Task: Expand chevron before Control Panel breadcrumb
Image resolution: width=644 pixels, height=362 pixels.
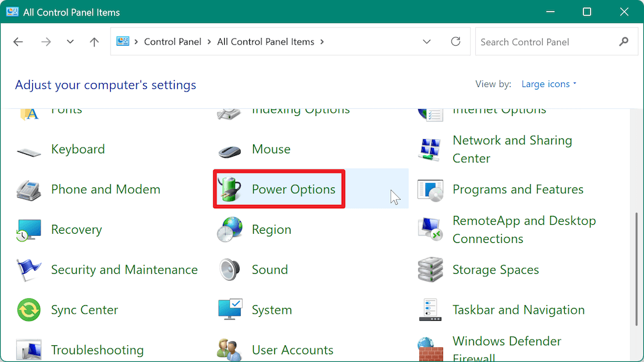Action: click(x=136, y=42)
